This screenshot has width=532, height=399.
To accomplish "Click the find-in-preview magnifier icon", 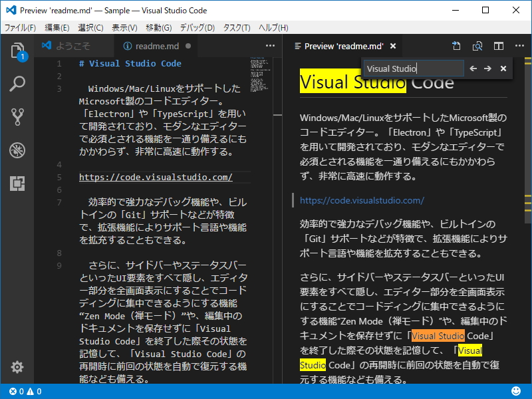I will coord(477,46).
